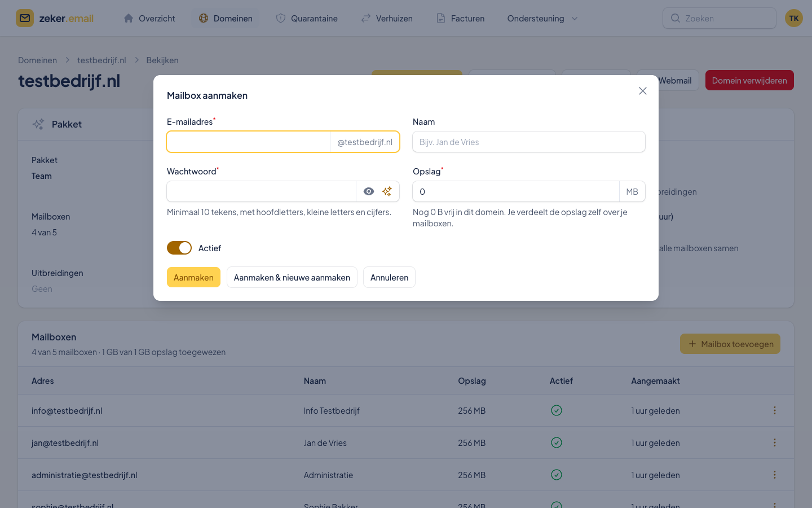Close the Mailbox aanmaken dialog
Viewport: 812px width, 508px height.
(x=642, y=91)
